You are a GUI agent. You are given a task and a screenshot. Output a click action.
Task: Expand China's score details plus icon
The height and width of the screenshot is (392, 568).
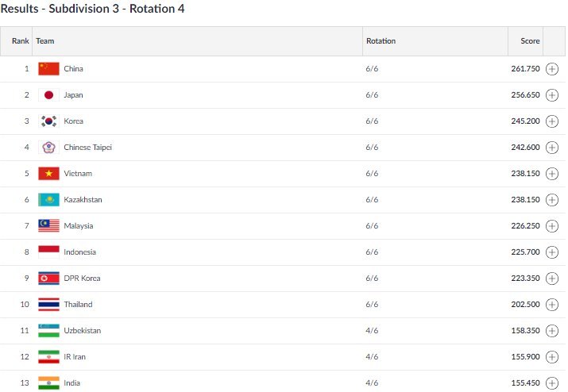553,69
